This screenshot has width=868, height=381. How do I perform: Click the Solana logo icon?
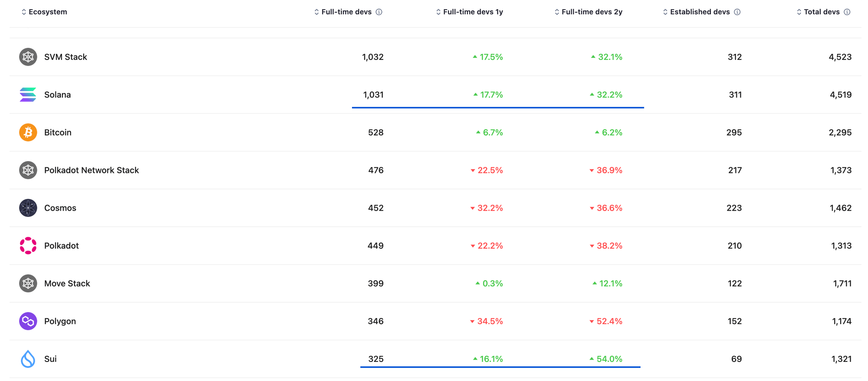[x=28, y=95]
